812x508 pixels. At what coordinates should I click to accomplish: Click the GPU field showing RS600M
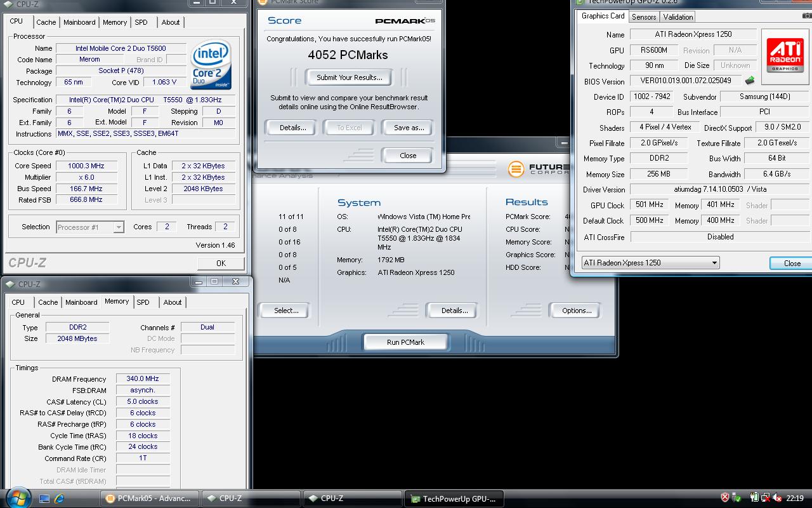653,50
